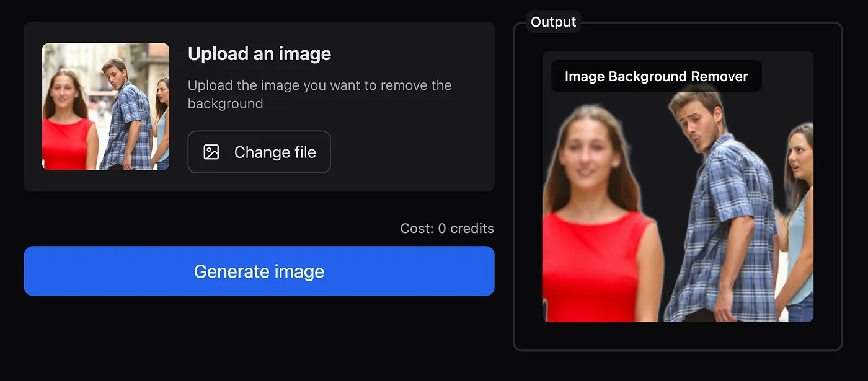Open the uploaded image thumbnail preview

[x=105, y=107]
